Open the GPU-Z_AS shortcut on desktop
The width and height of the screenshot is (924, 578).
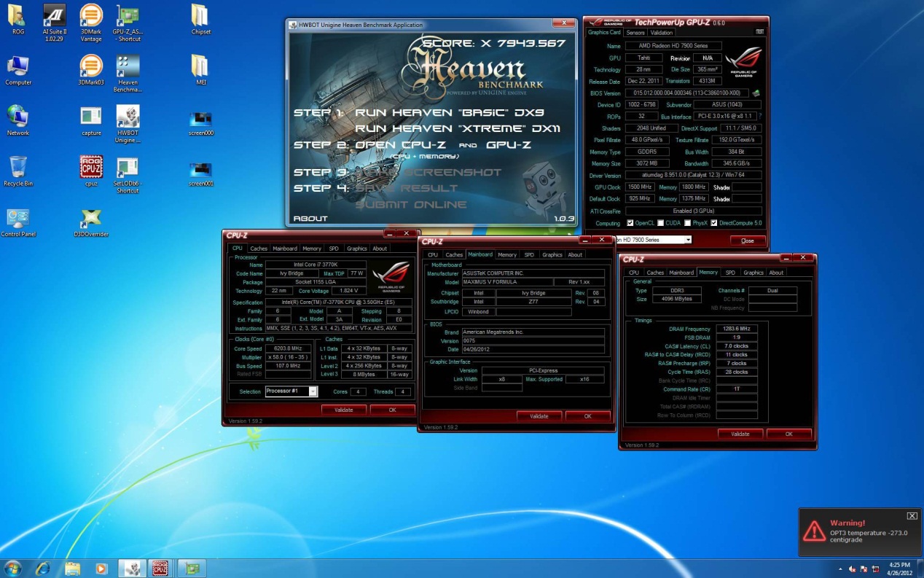point(128,23)
